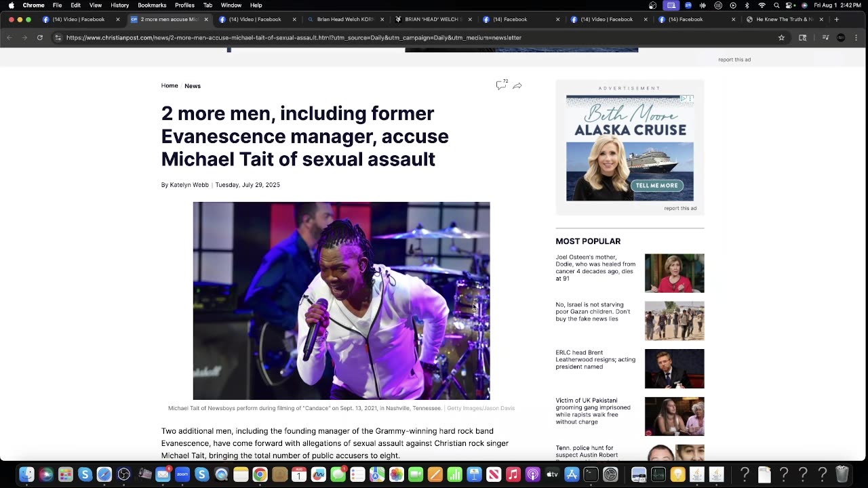This screenshot has height=488, width=868.
Task: Open site information icon in address bar
Action: (x=58, y=38)
